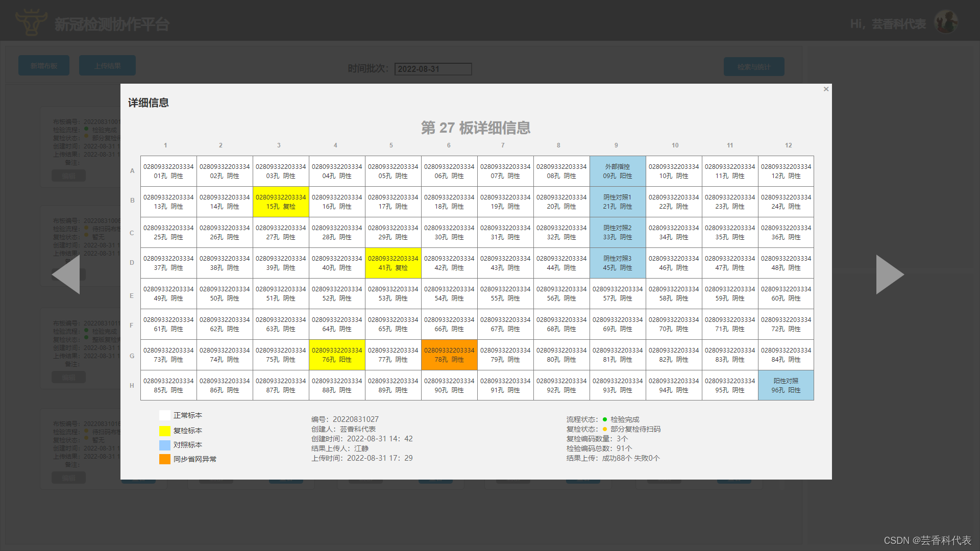Open user avatar in top right

pos(946,22)
